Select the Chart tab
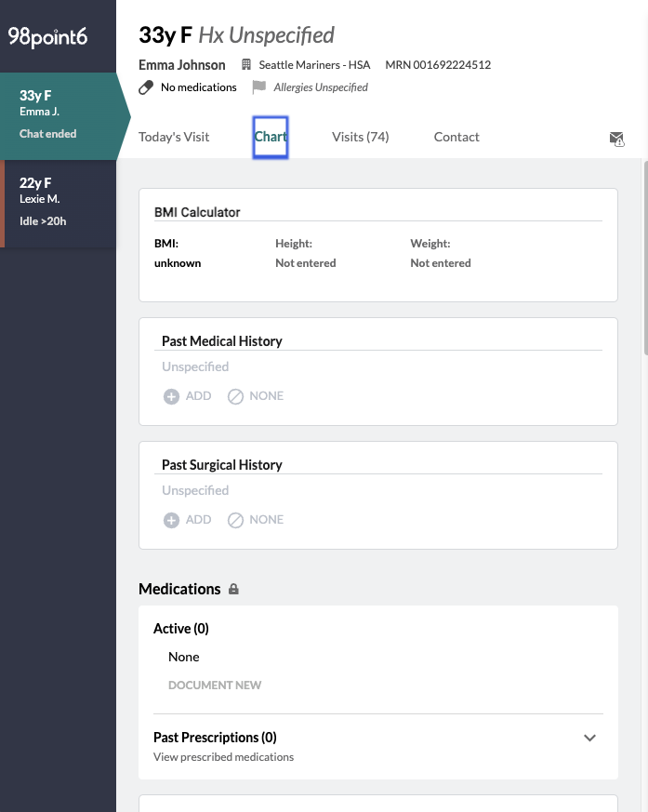648x812 pixels. point(271,137)
